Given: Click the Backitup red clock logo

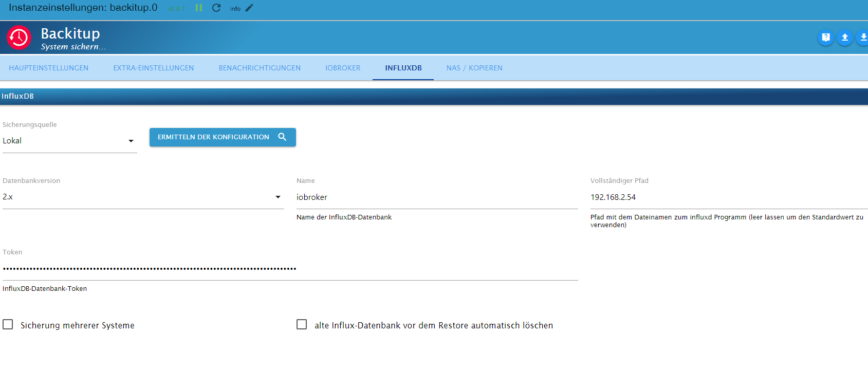Looking at the screenshot, I should click(x=19, y=38).
